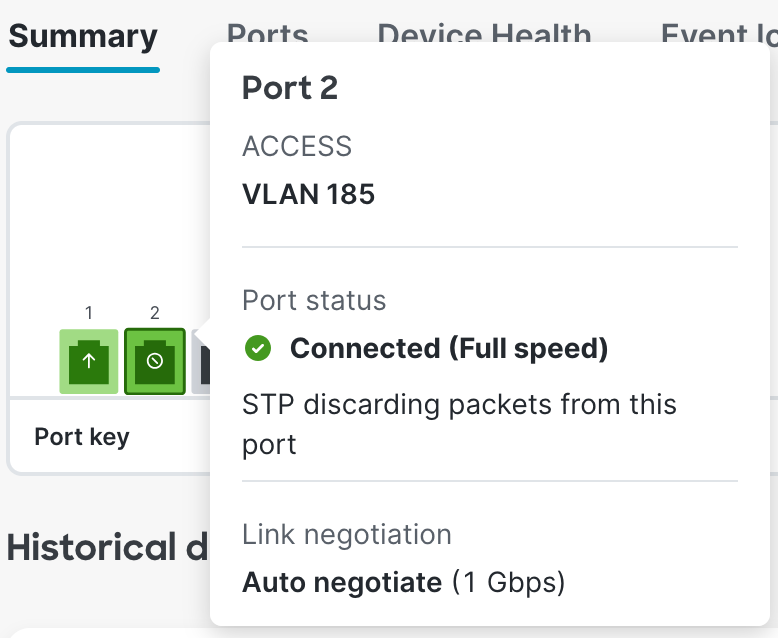Click the Port status heading
The height and width of the screenshot is (638, 778).
coord(314,300)
